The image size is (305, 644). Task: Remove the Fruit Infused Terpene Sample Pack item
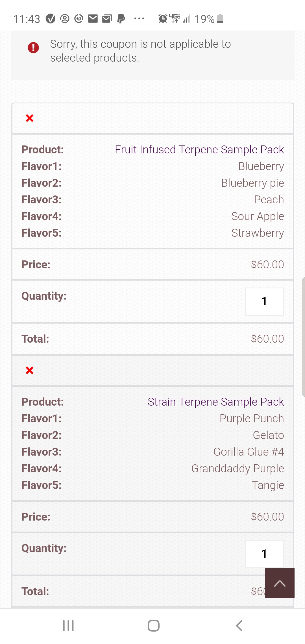coord(30,118)
